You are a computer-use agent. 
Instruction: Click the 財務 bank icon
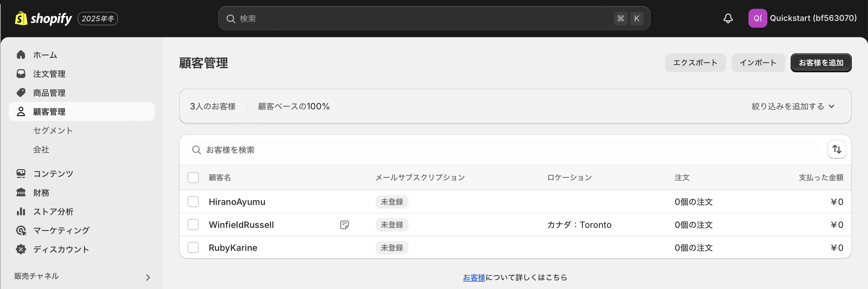(21, 192)
